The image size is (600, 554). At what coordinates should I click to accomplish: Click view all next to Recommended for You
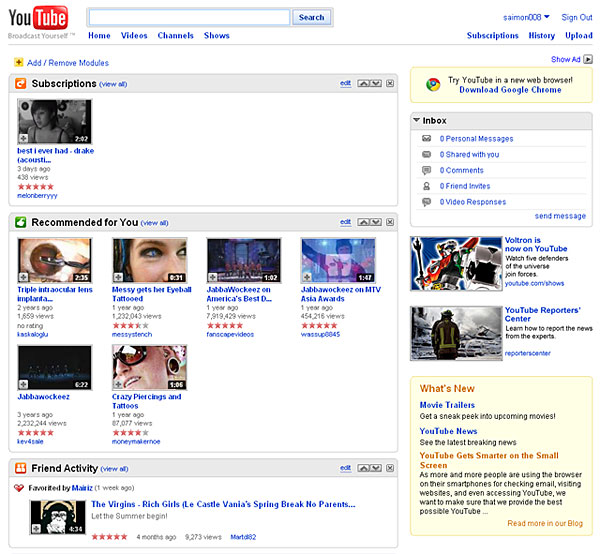(155, 223)
